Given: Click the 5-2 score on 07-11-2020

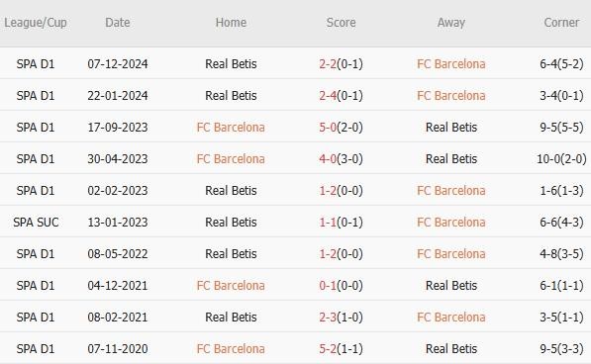Looking at the screenshot, I should [x=328, y=348].
